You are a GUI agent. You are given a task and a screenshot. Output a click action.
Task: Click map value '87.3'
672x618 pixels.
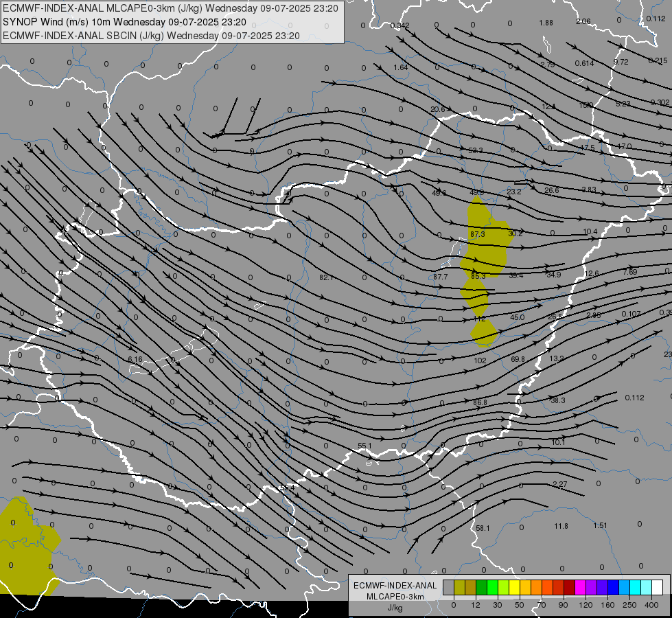click(478, 234)
